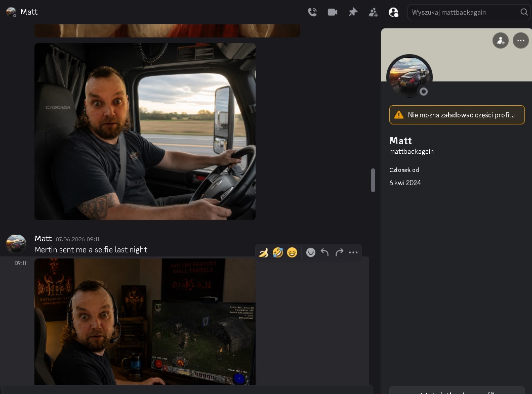Viewport: 532px width, 394px height.
Task: Click the header avatar next to Matt
Action: click(x=11, y=12)
